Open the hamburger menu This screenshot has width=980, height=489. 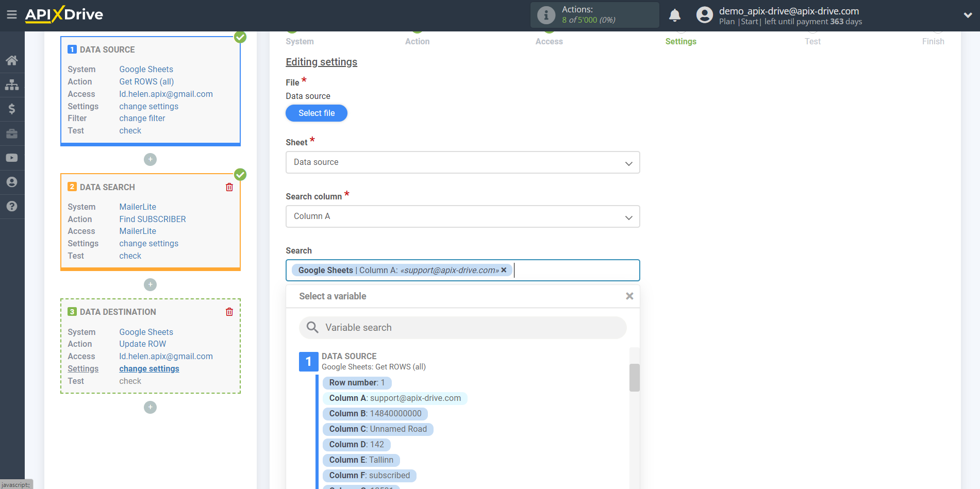(x=12, y=14)
